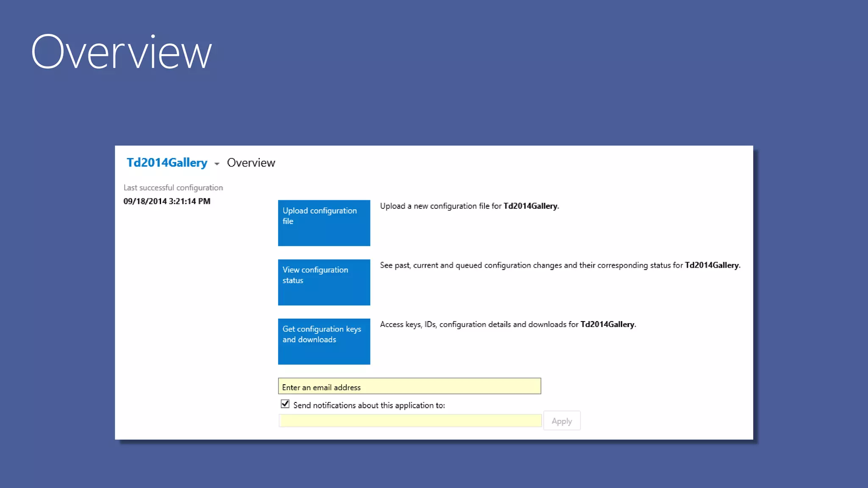Click bold Td2014Gallery after corresponding status for
The width and height of the screenshot is (868, 488).
click(x=712, y=266)
